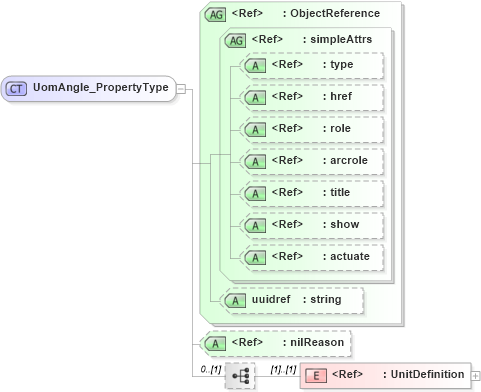This screenshot has height=392, width=481.
Task: Click the A icon of show attribute
Action: click(x=255, y=226)
